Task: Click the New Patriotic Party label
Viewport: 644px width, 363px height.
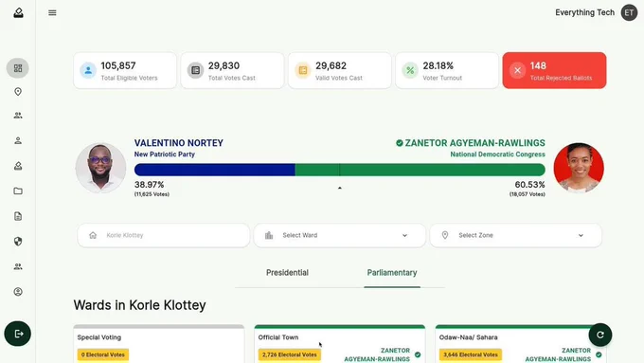Action: click(x=164, y=154)
